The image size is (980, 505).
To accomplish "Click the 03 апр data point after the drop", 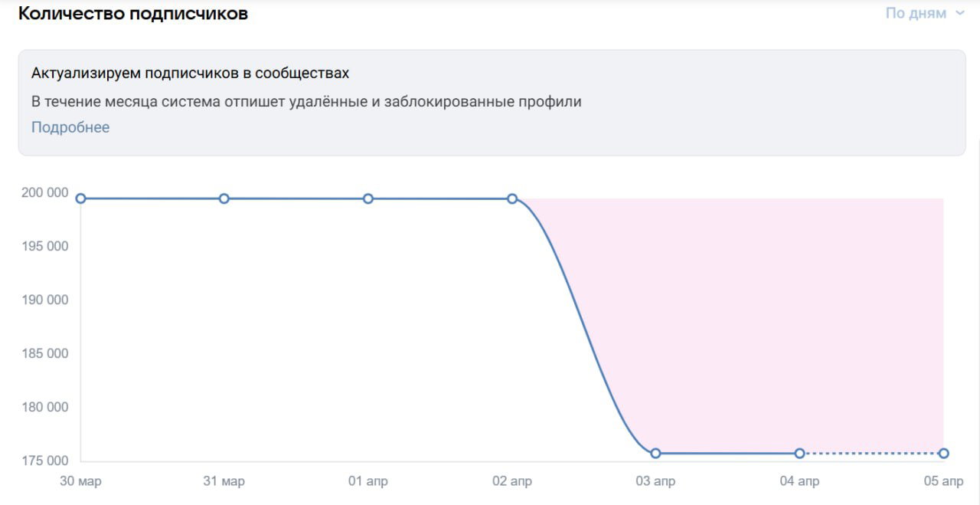I will click(655, 453).
